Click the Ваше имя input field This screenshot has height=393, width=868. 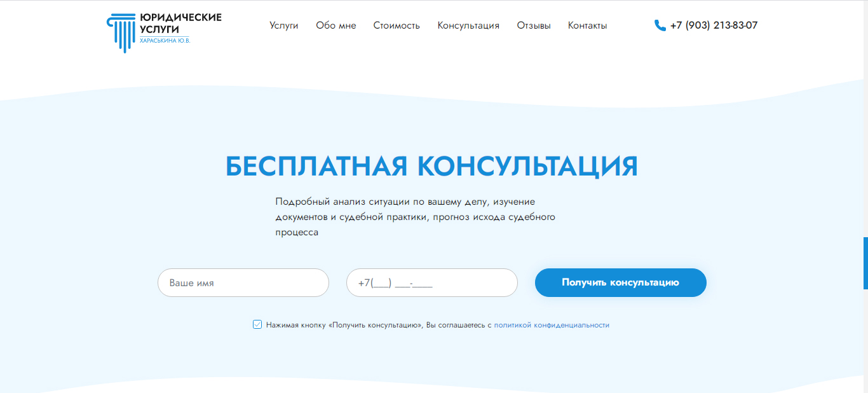click(243, 282)
